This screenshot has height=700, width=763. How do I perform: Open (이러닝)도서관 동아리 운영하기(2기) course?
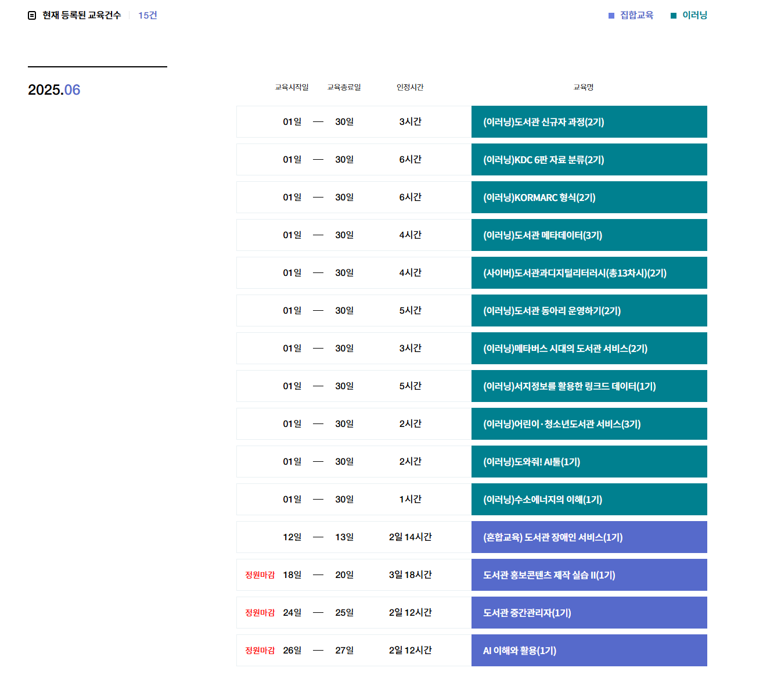point(589,311)
